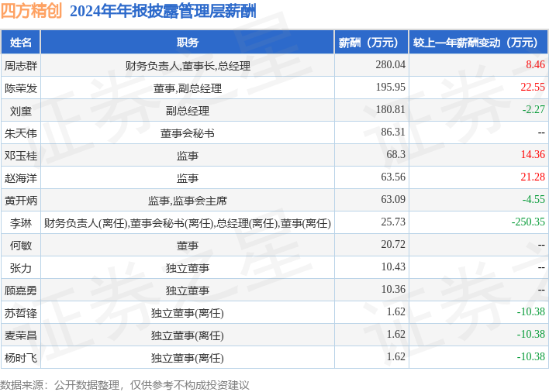The height and width of the screenshot is (392, 549).
Task: Select the name cell 苏哲锋
Action: 21,313
